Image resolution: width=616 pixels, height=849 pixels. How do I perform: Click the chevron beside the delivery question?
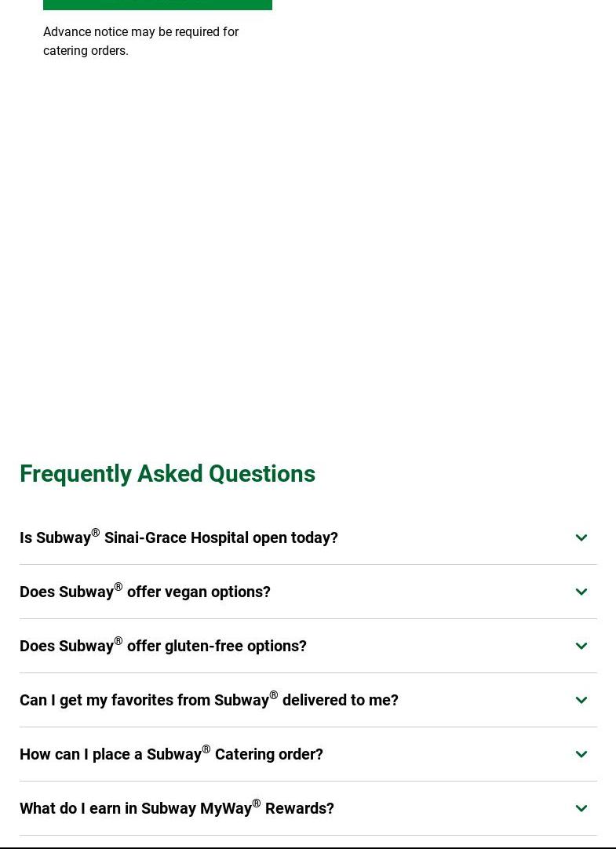point(581,700)
